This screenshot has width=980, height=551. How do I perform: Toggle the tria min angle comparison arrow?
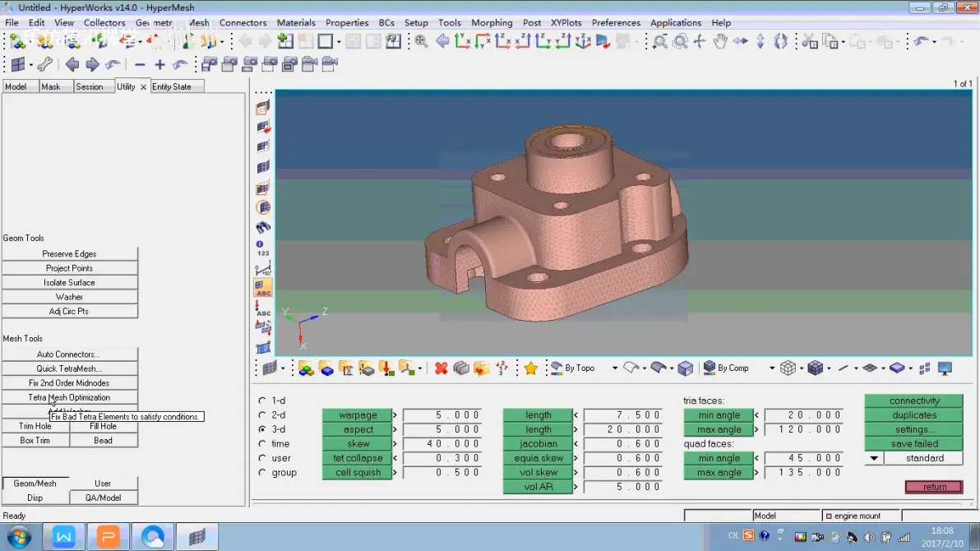coord(756,414)
